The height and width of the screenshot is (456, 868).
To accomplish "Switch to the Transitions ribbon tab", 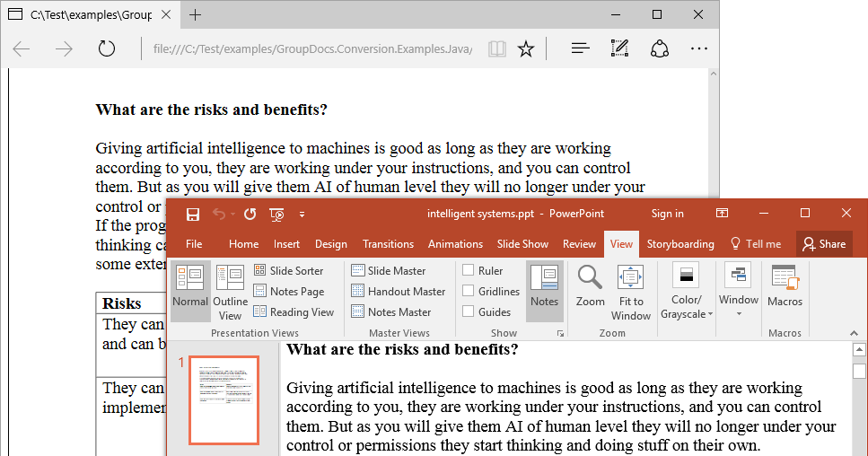I will coord(388,243).
